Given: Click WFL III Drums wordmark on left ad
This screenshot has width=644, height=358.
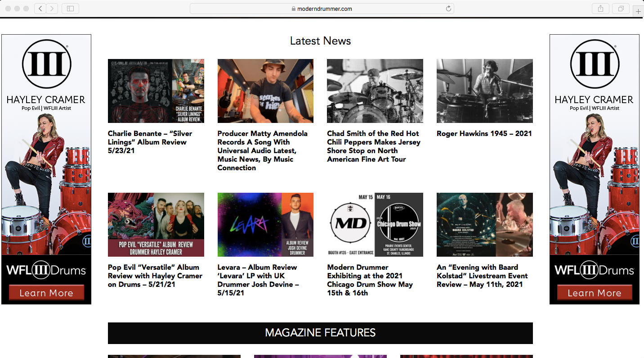Looking at the screenshot, I should pos(46,270).
